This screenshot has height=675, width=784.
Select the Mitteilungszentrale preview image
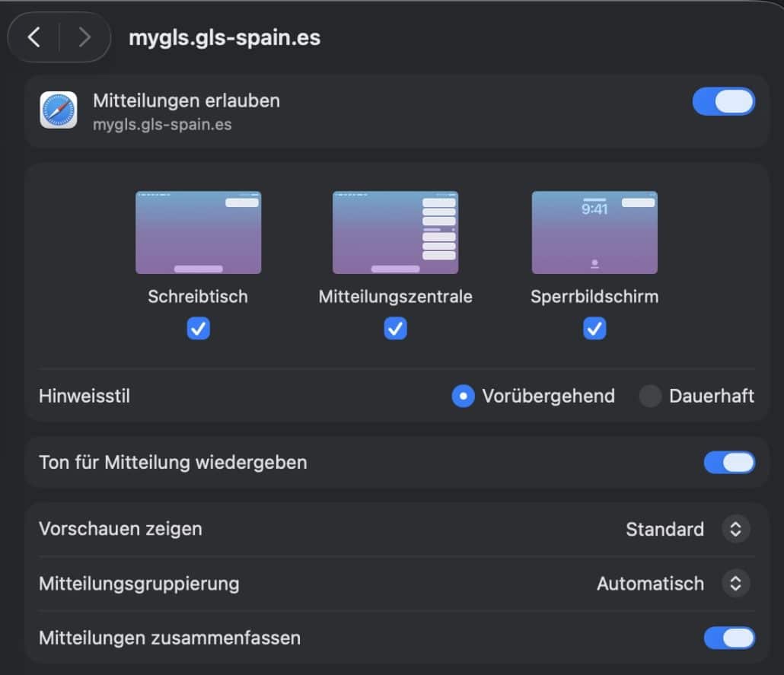point(395,232)
